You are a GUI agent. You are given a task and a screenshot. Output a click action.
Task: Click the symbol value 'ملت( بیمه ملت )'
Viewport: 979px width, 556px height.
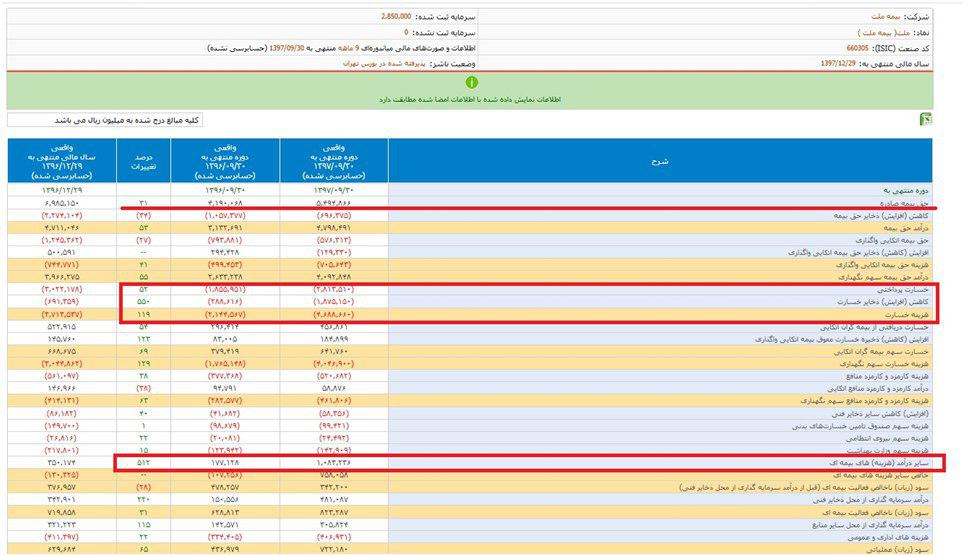point(883,32)
